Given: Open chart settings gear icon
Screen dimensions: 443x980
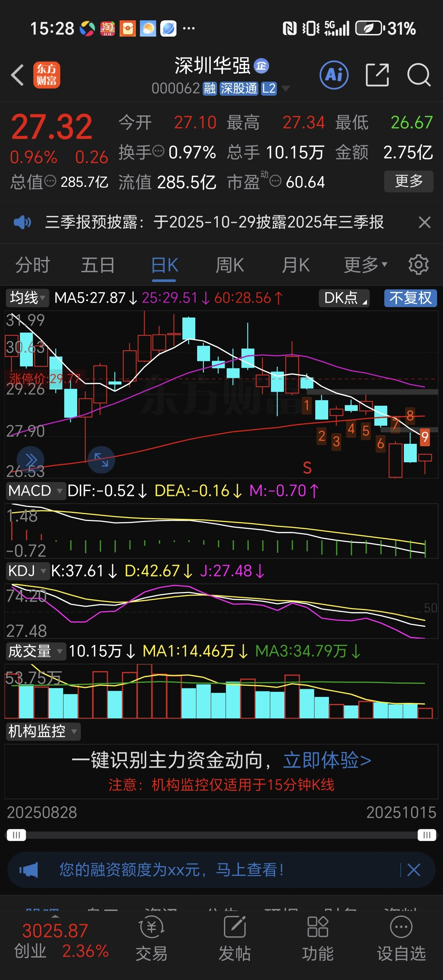Looking at the screenshot, I should (x=418, y=265).
